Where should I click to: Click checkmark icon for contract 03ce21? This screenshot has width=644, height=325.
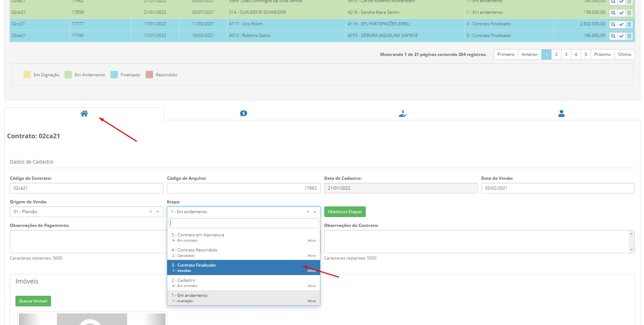(x=621, y=36)
